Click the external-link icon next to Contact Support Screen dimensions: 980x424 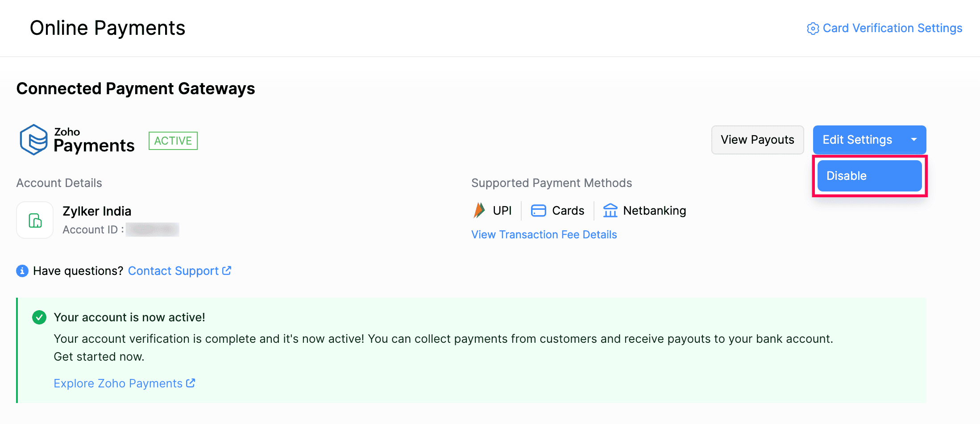[x=227, y=270]
